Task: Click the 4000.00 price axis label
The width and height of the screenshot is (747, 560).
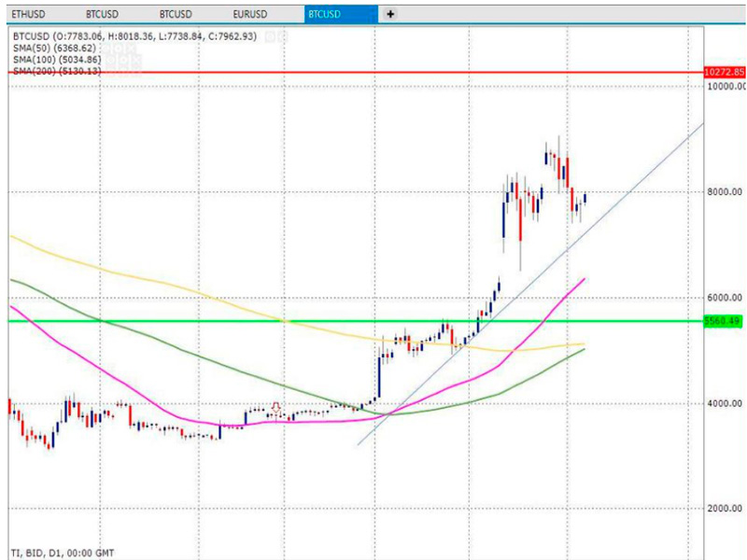Action: tap(725, 403)
